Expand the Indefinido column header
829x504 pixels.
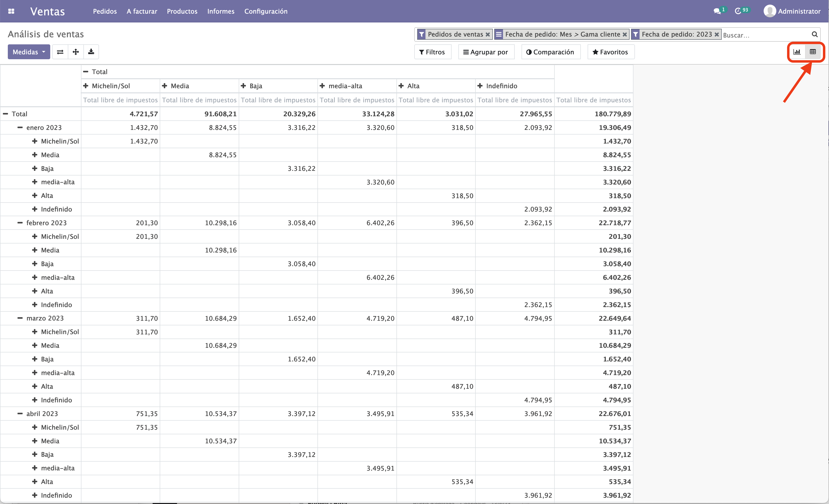pos(515,86)
